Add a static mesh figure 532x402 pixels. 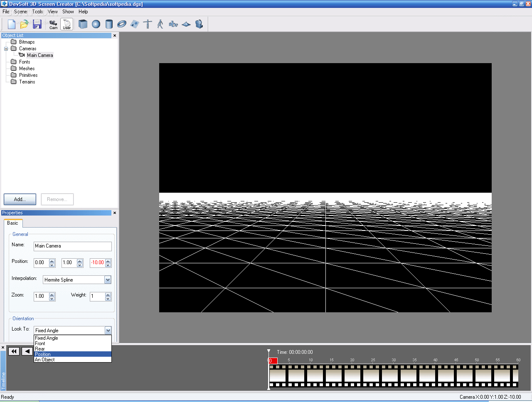coord(148,24)
